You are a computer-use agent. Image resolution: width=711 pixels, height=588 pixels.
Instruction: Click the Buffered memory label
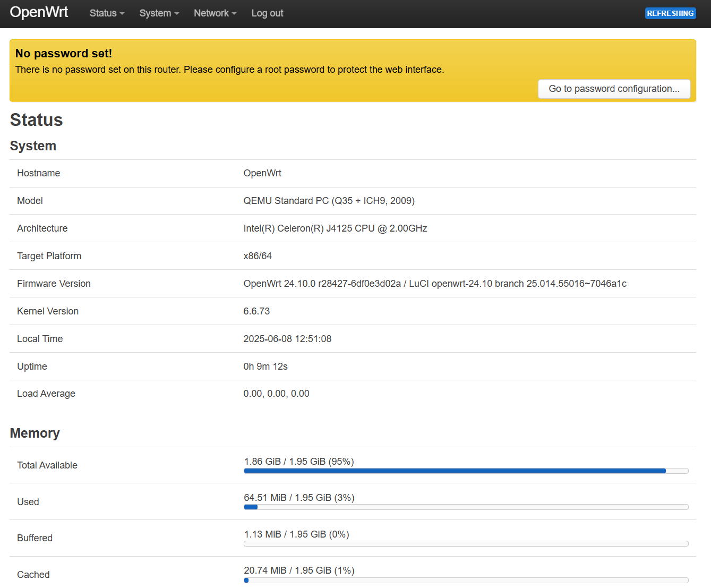point(35,538)
